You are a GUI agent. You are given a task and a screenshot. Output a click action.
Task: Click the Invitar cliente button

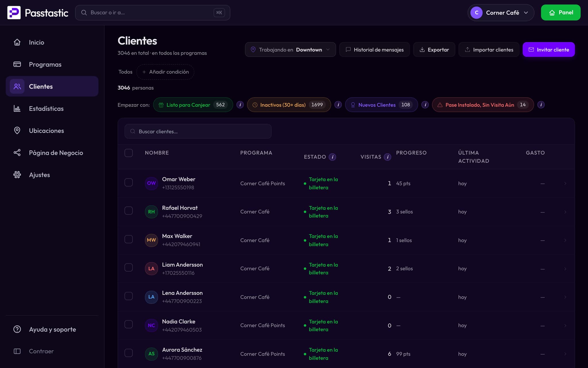pos(549,49)
